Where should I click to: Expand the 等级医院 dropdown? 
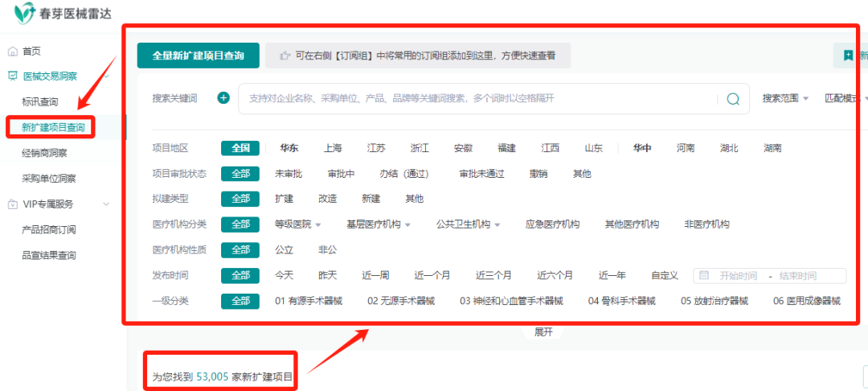pyautogui.click(x=298, y=224)
